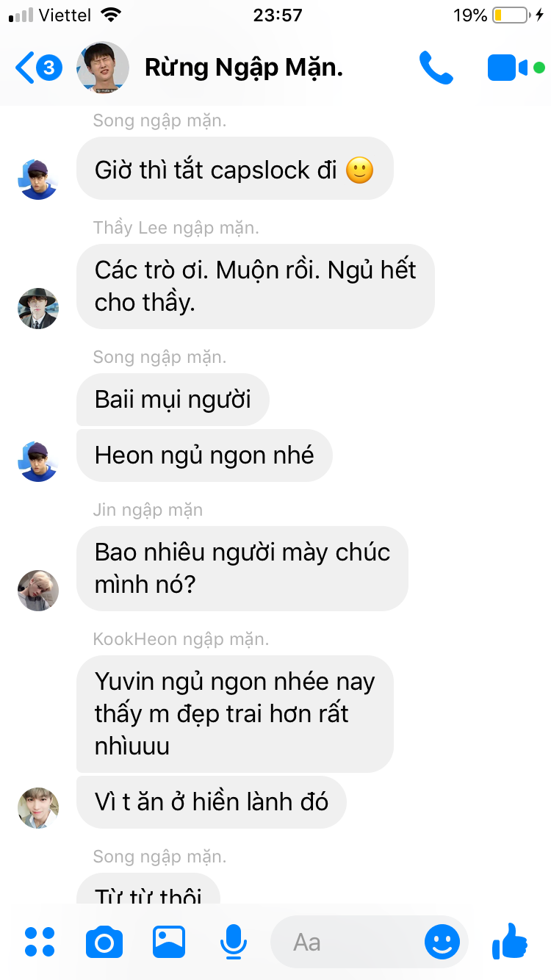551x980 pixels.
Task: Tap the bubble Bao nhiêu người mày chúc
Action: (x=242, y=569)
